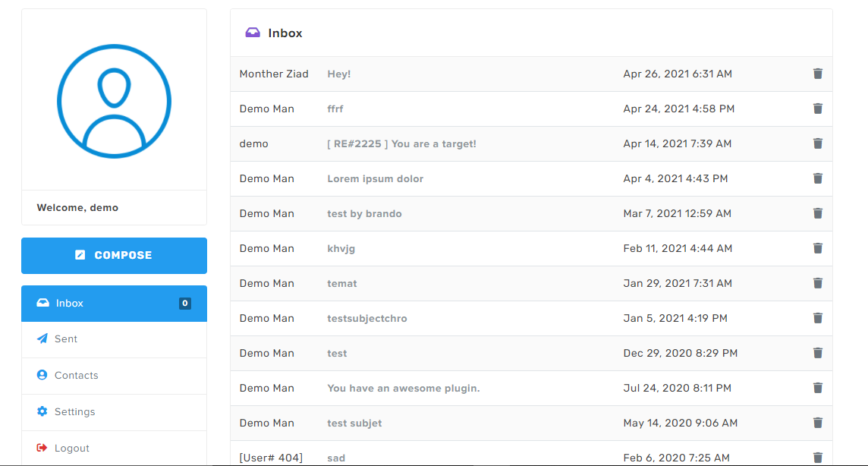Select the Inbox envelope icon in the sidebar
Screen dimensions: 868x466
click(44, 303)
